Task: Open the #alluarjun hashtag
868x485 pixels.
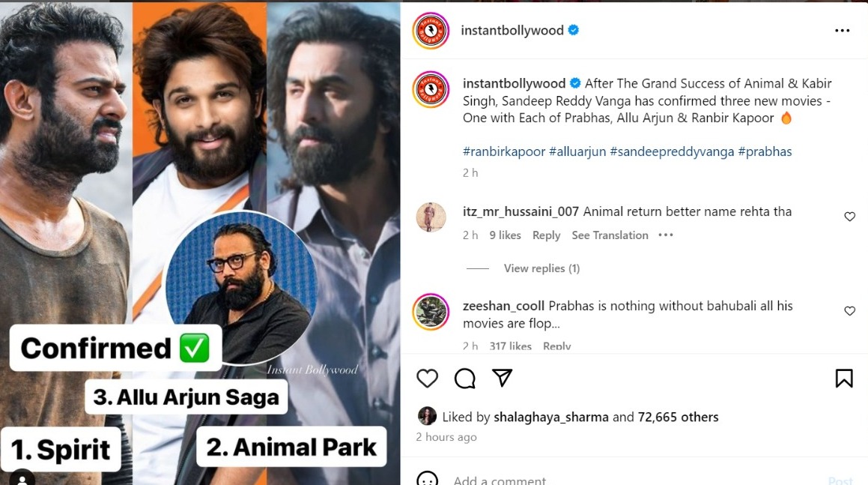Action: pyautogui.click(x=577, y=151)
